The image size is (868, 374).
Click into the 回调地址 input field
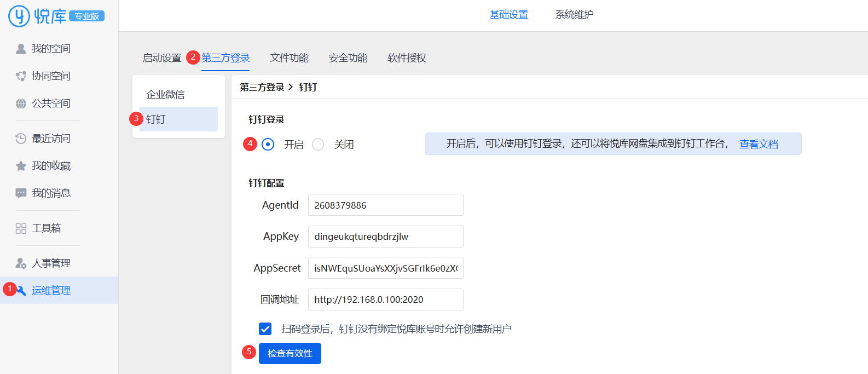tap(386, 300)
